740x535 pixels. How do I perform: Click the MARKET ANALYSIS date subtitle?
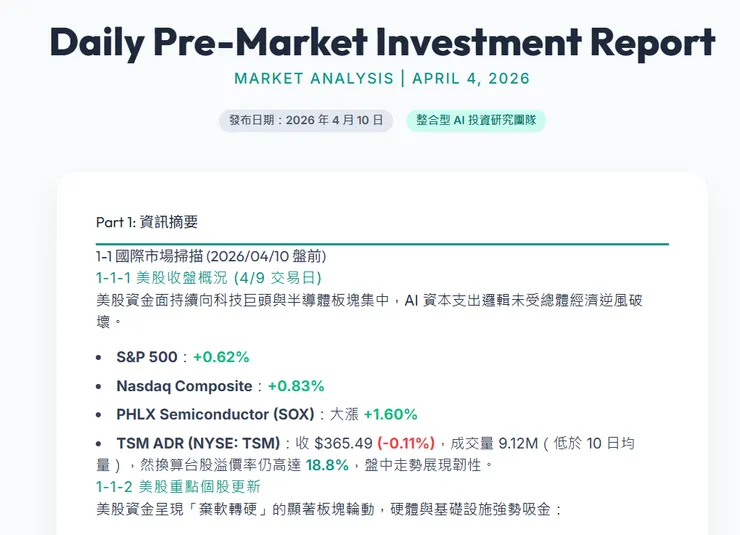pyautogui.click(x=382, y=78)
